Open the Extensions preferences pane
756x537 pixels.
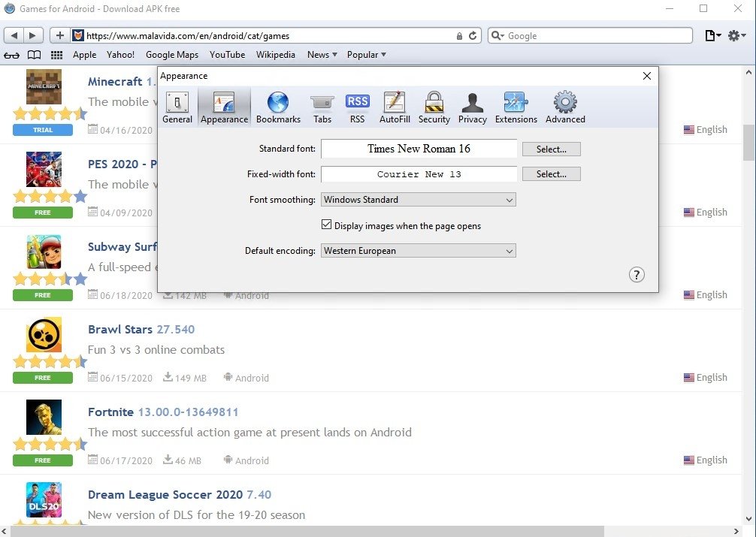coord(516,107)
